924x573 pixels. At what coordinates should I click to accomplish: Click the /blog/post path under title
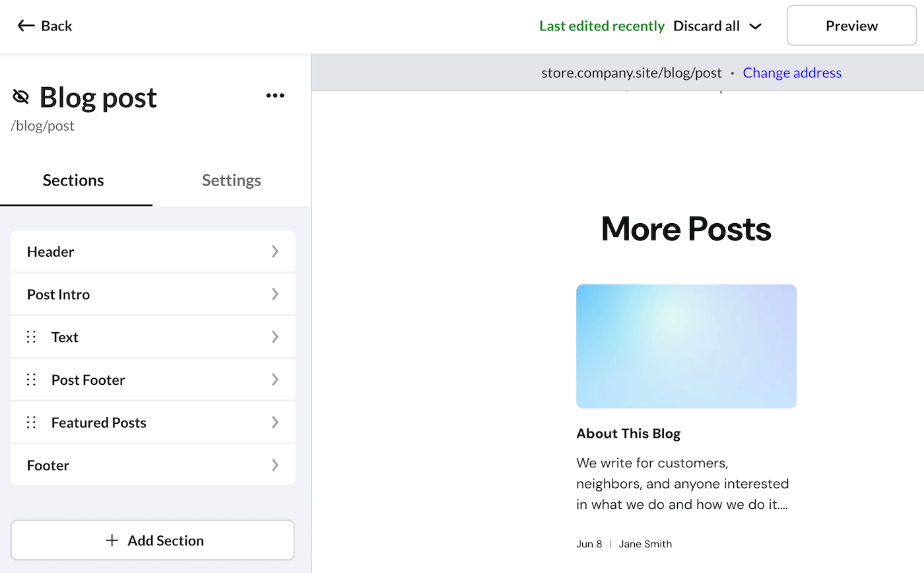click(x=42, y=125)
